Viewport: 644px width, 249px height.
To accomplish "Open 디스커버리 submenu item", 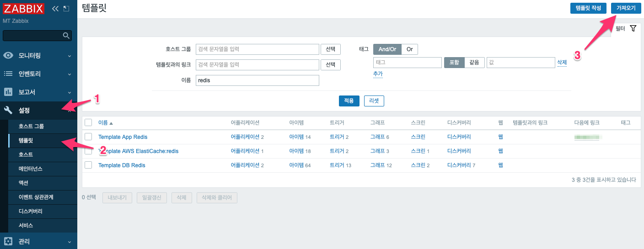I will pos(43,211).
